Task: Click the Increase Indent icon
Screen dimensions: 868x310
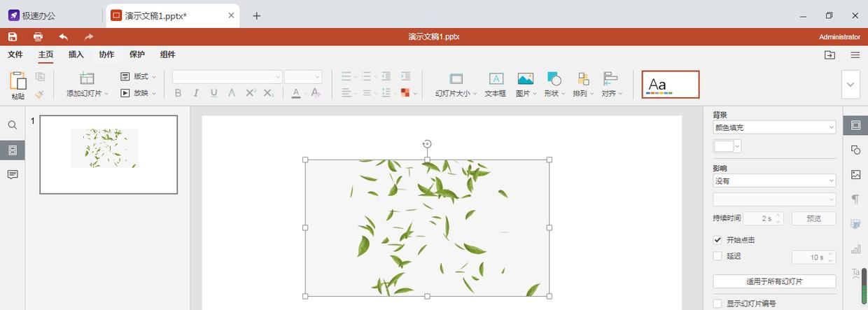Action: pos(405,77)
